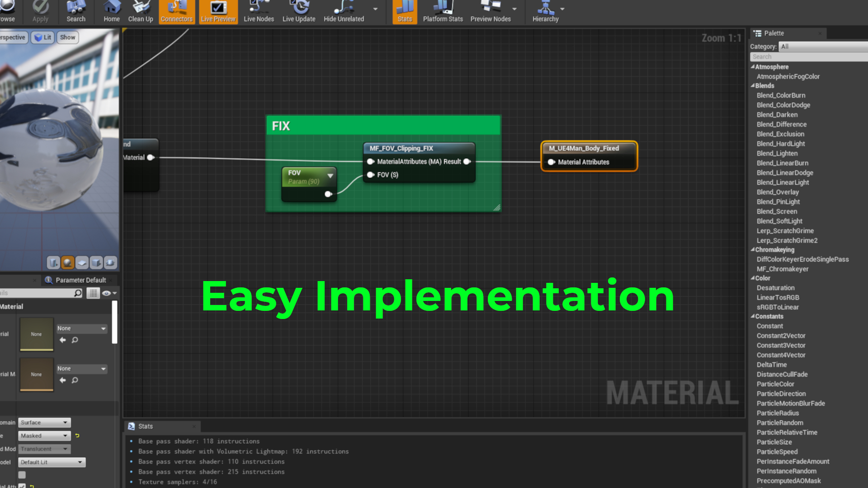The width and height of the screenshot is (868, 488).
Task: Select cylinder preview mesh shape
Action: (53, 263)
